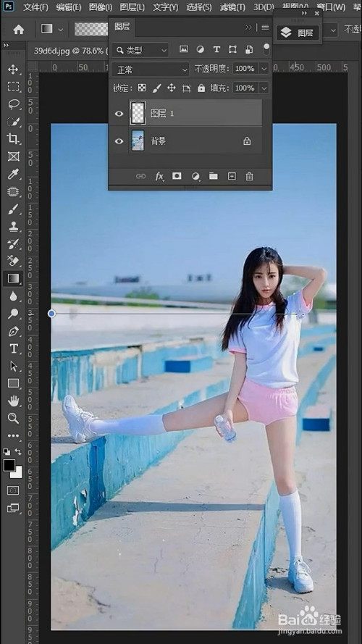
Task: Click the foreground black color swatch
Action: (x=9, y=465)
